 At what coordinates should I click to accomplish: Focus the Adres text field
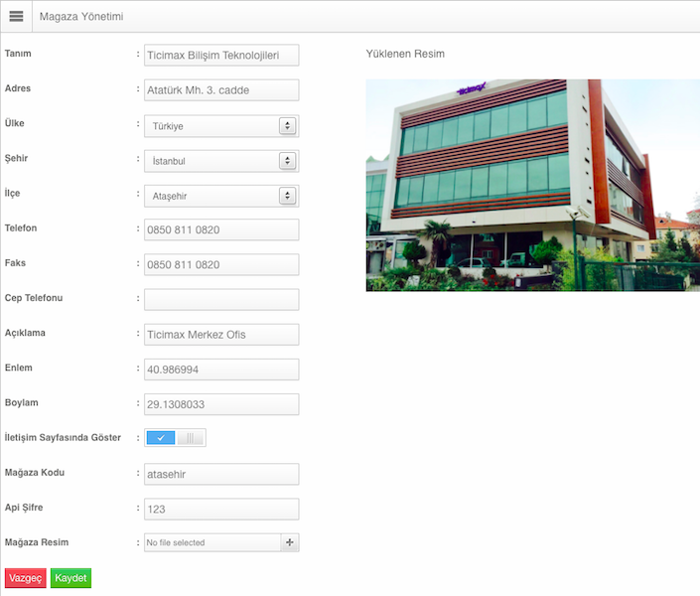(221, 90)
